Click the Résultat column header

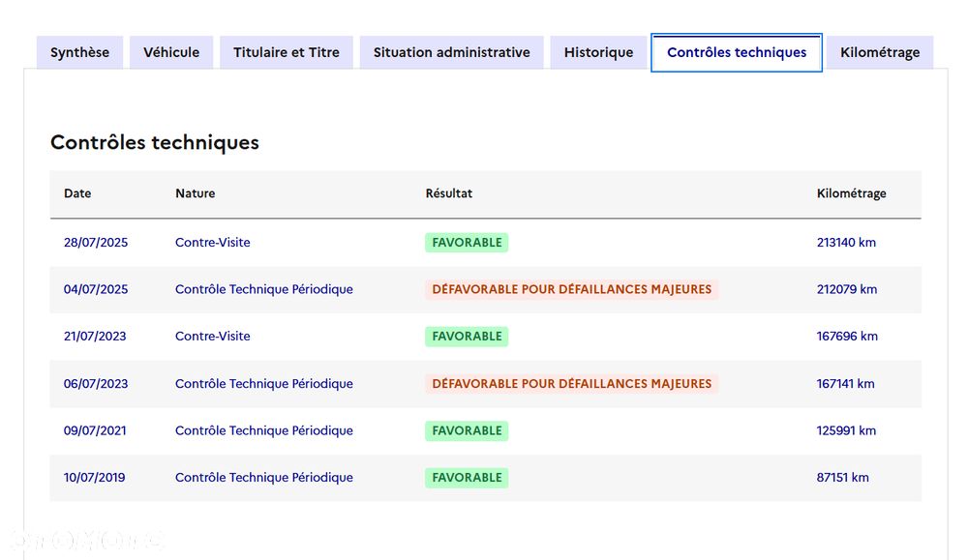pyautogui.click(x=449, y=193)
